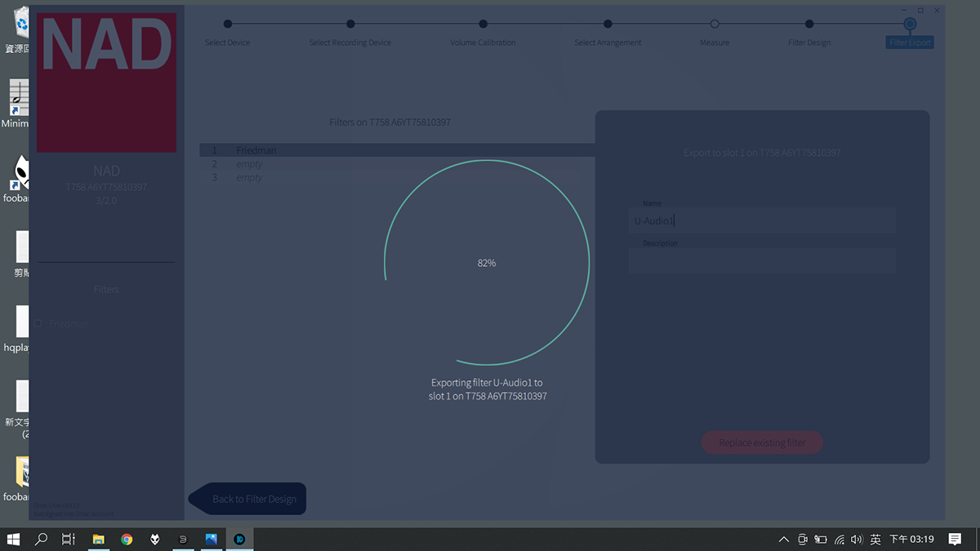
Task: Select the music-note shortcut desktop icon
Action: pos(16,104)
